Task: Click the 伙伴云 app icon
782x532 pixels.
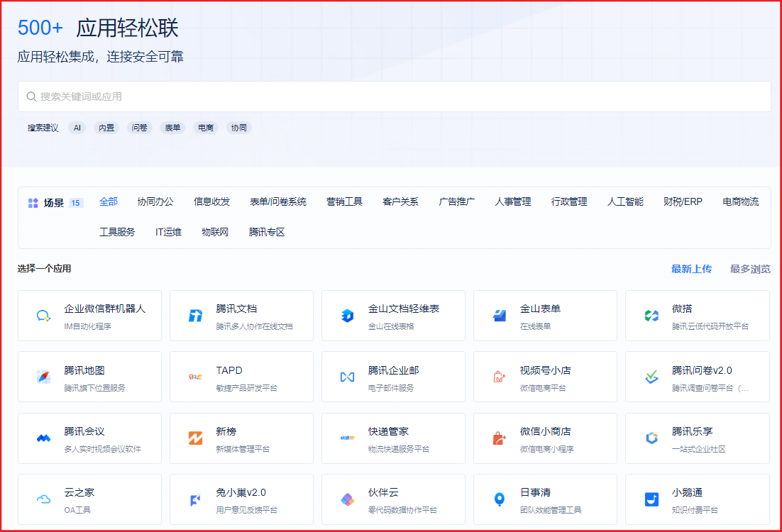Action: tap(348, 499)
